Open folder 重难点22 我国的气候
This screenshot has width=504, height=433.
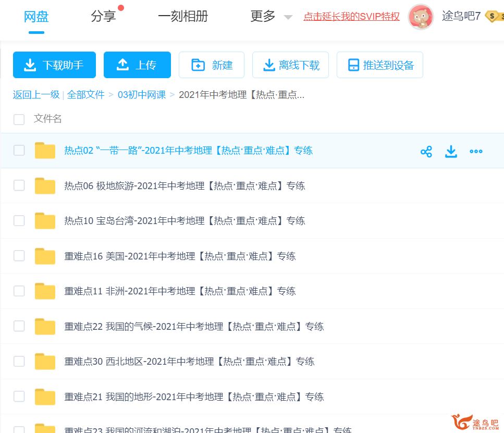click(x=193, y=327)
